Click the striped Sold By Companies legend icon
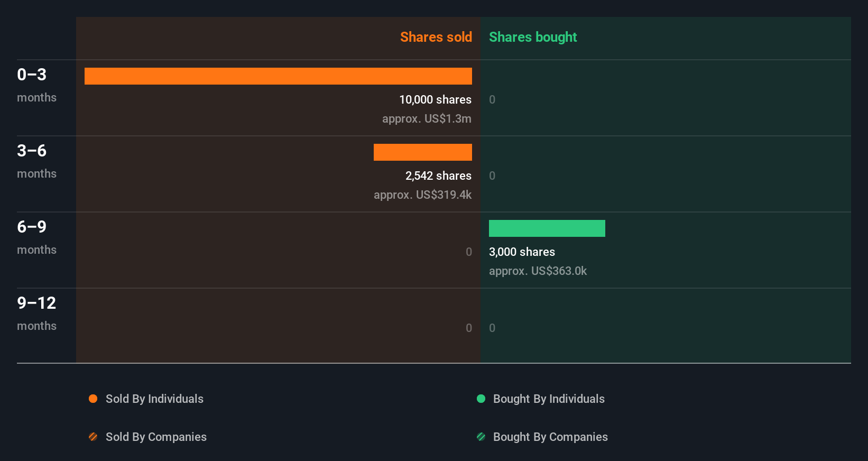The height and width of the screenshot is (461, 868). coord(93,437)
